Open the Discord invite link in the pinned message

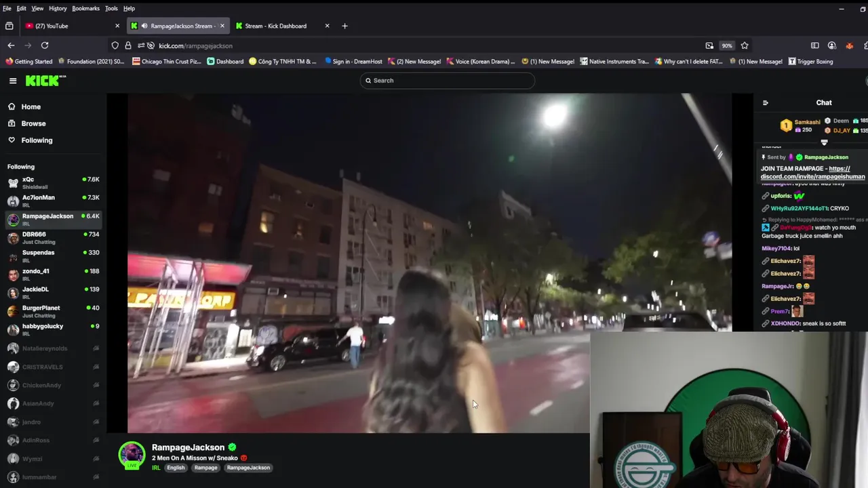[812, 173]
